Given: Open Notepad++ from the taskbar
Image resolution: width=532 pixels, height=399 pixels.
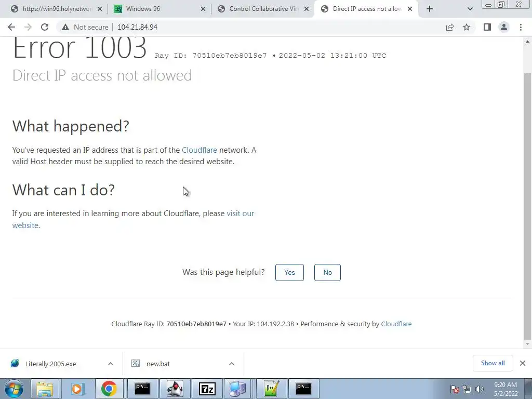Looking at the screenshot, I should [271, 389].
